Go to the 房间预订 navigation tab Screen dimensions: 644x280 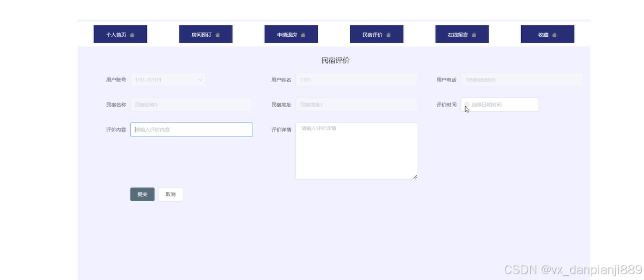click(206, 34)
